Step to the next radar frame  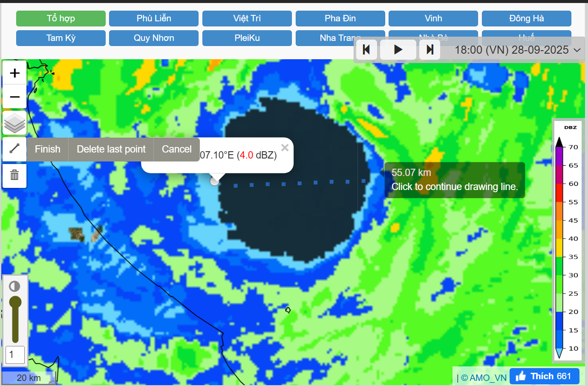[x=430, y=50]
